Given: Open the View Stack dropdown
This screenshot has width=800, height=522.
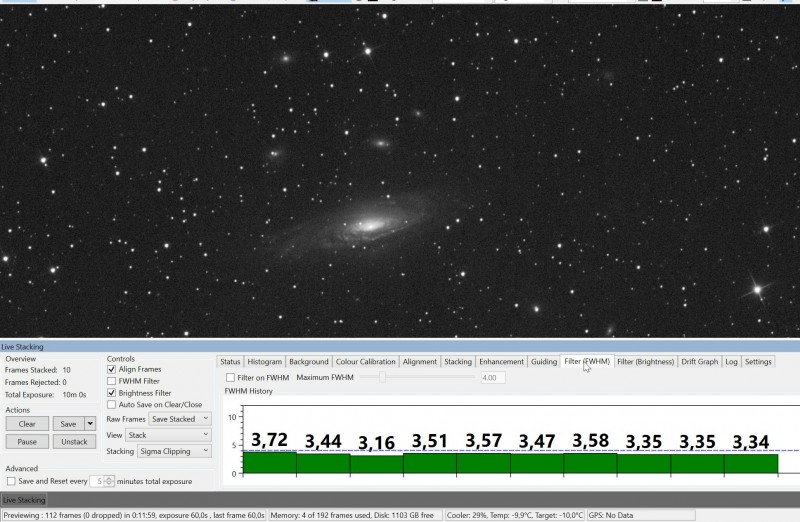Looking at the screenshot, I should [168, 435].
